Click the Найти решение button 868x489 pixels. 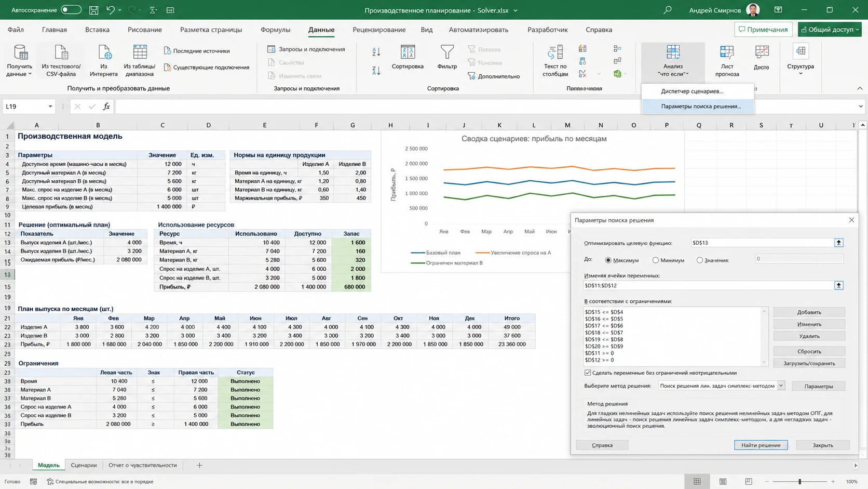761,445
